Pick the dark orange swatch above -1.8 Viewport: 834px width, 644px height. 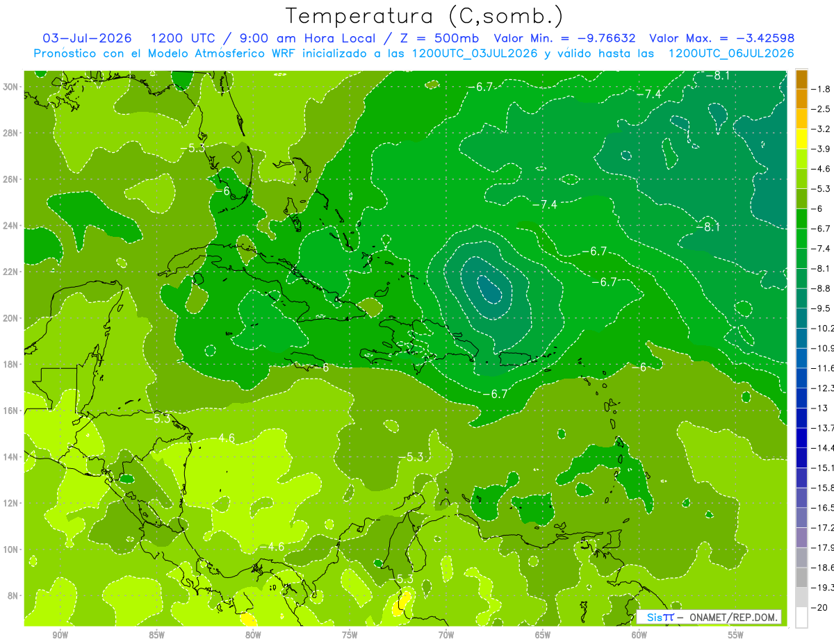pos(801,79)
